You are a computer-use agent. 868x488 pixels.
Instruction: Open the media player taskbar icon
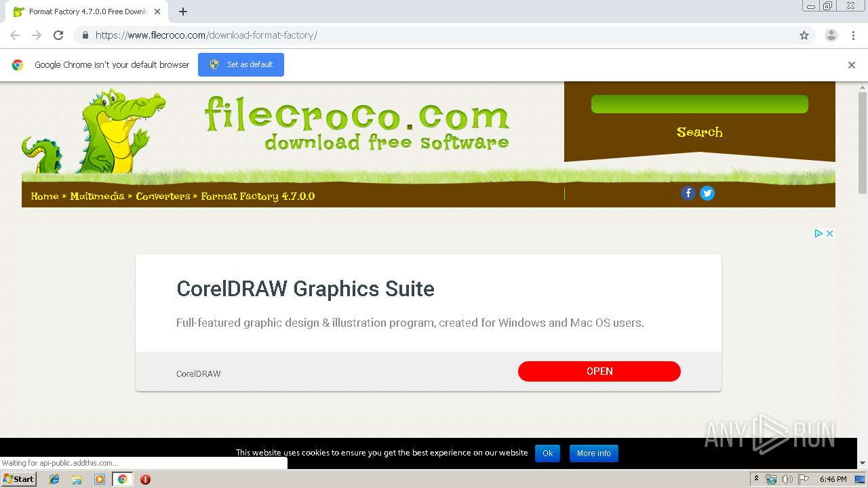100,479
